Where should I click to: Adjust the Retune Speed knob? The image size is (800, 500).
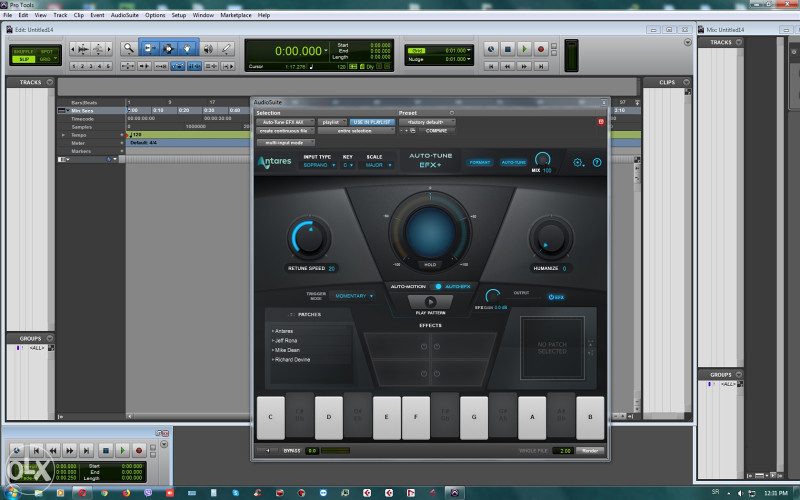point(309,238)
